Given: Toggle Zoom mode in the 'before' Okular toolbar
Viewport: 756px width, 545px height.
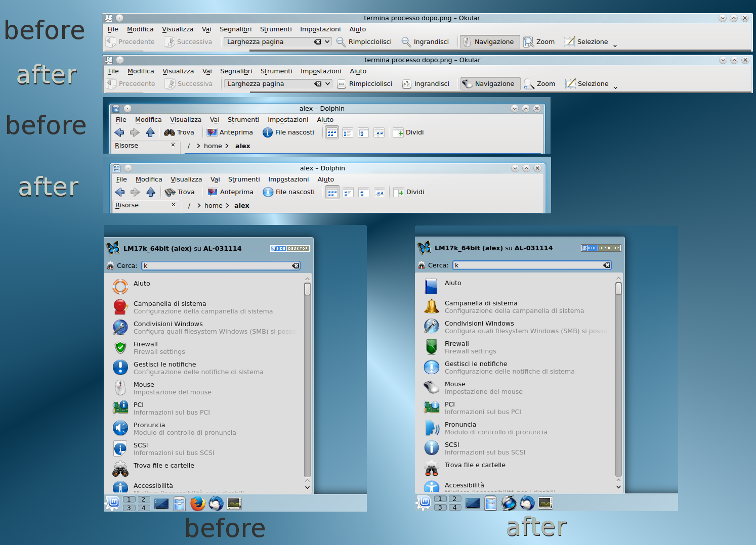Looking at the screenshot, I should click(x=539, y=42).
